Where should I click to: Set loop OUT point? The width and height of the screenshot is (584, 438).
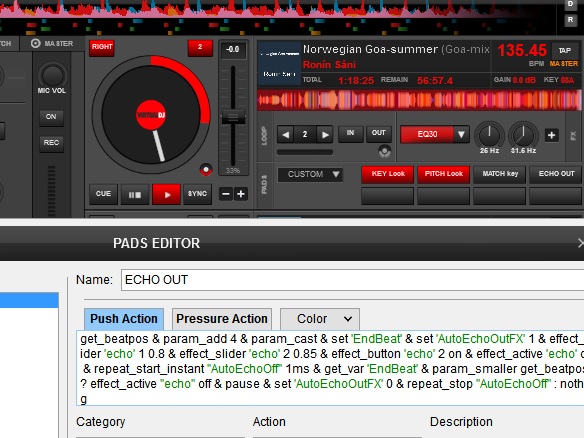378,134
